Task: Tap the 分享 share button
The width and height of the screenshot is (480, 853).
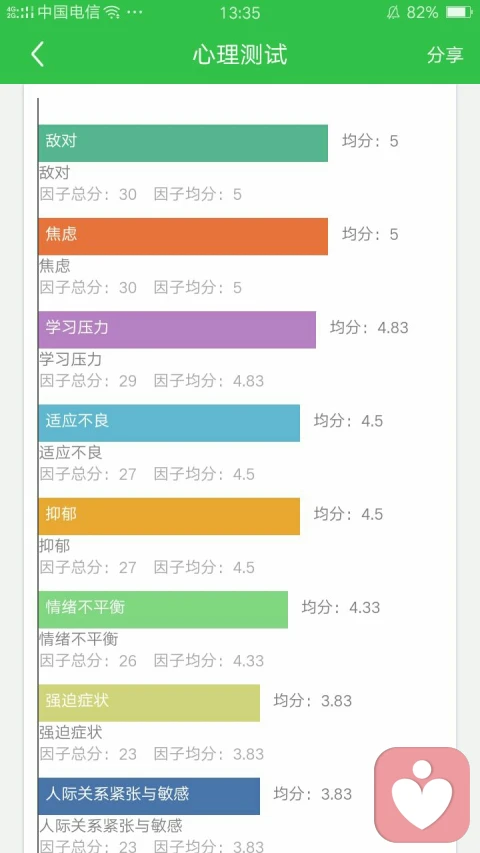Action: pos(445,54)
